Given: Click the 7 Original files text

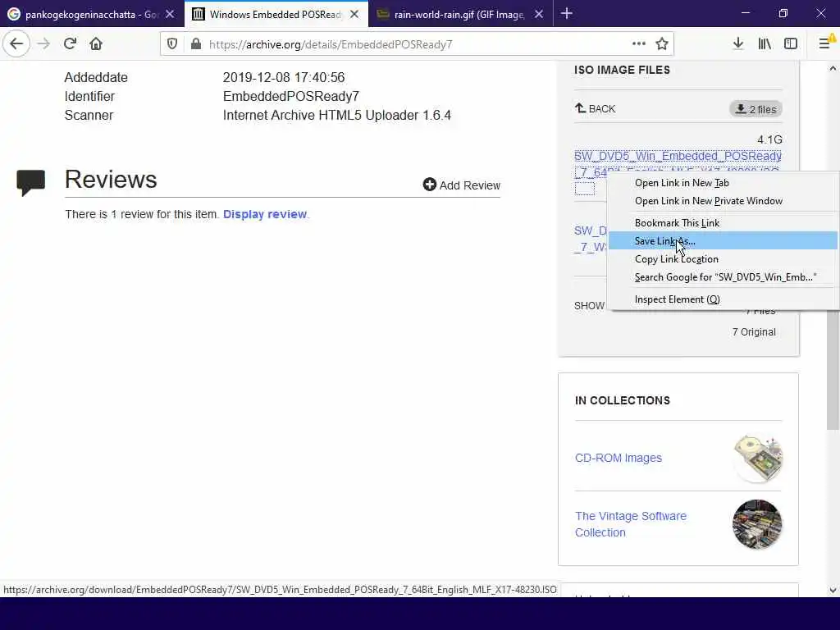Looking at the screenshot, I should (754, 332).
